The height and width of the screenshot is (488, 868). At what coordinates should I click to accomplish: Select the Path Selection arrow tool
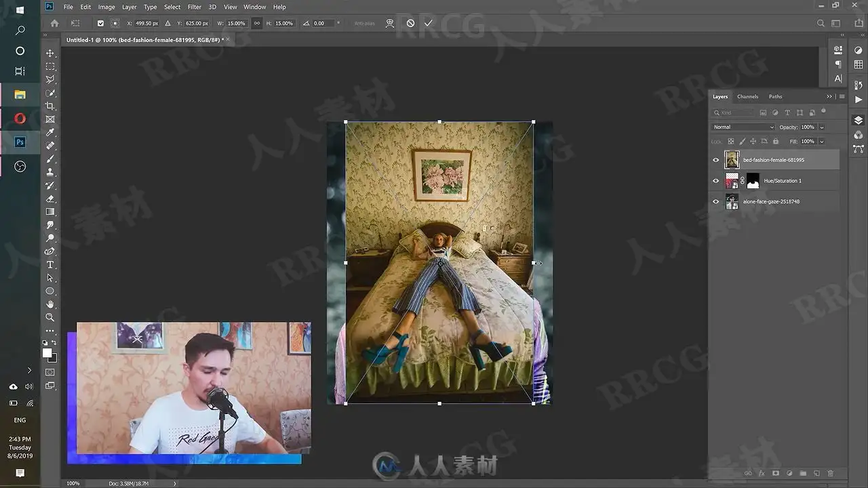[50, 278]
